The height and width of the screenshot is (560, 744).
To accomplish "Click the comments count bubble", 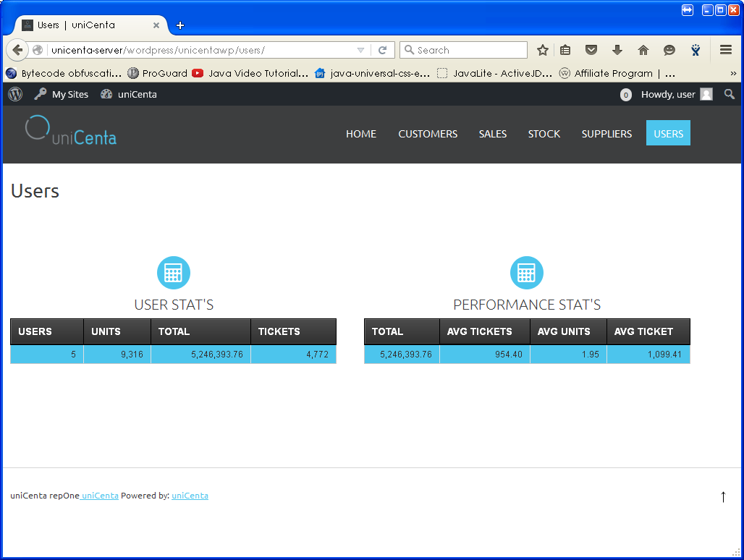I will (x=626, y=95).
